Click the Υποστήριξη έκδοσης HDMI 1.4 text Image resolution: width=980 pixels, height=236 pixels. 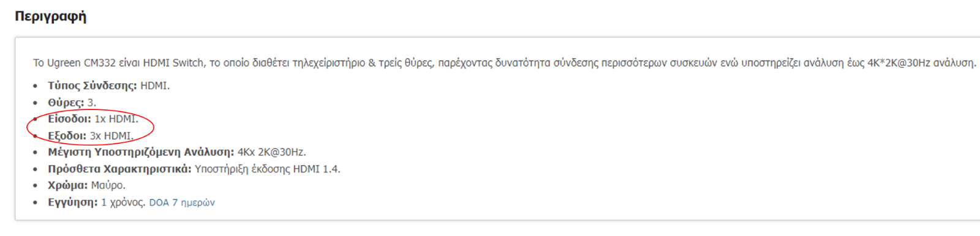click(x=267, y=169)
